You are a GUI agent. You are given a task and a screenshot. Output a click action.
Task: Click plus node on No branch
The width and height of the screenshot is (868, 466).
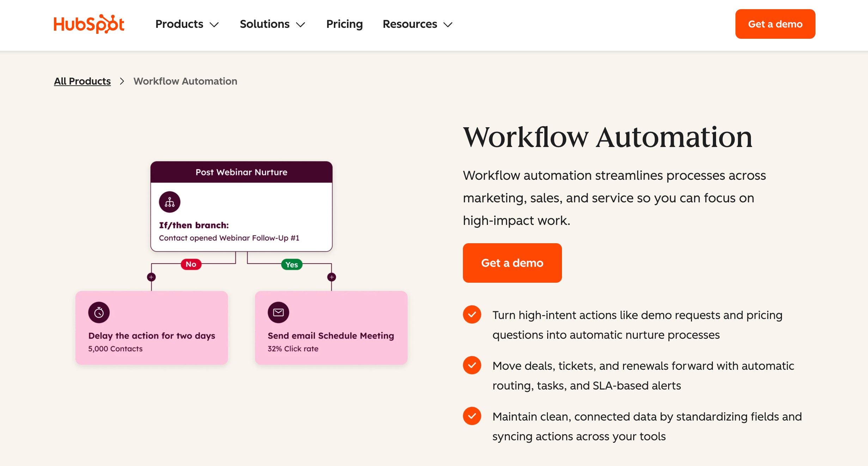151,277
